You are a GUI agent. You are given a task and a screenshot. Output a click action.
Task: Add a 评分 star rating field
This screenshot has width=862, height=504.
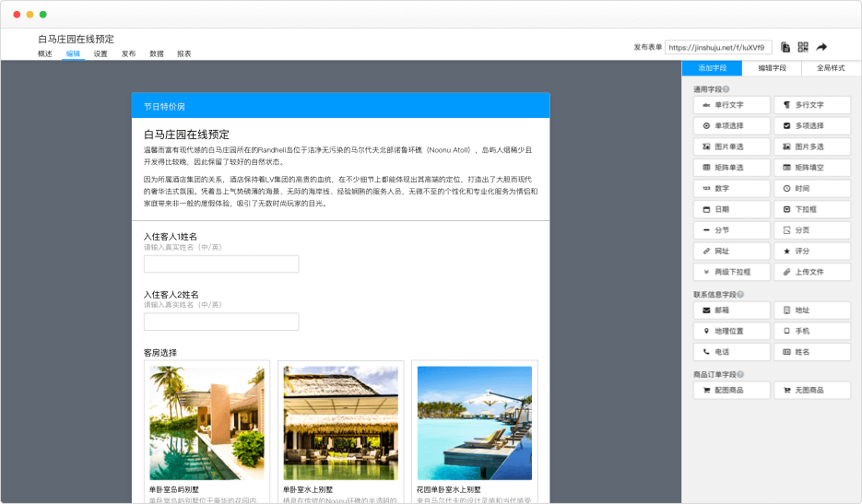(x=811, y=251)
